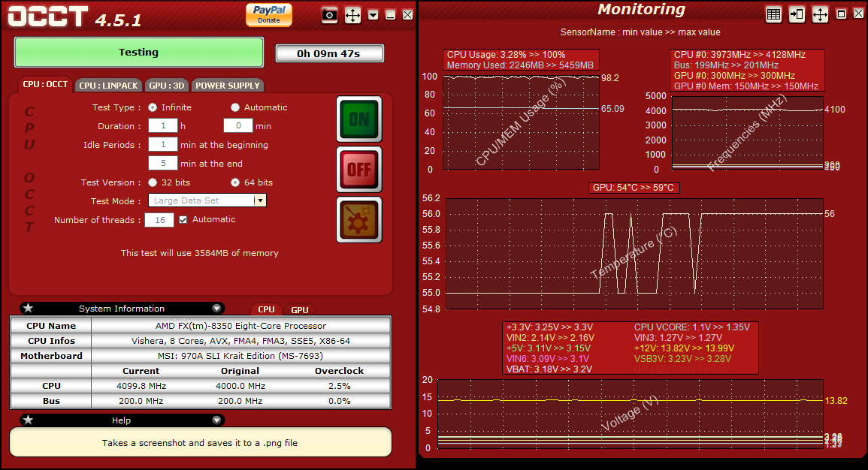Click the camera screenshot icon
868x470 pixels.
pos(329,15)
